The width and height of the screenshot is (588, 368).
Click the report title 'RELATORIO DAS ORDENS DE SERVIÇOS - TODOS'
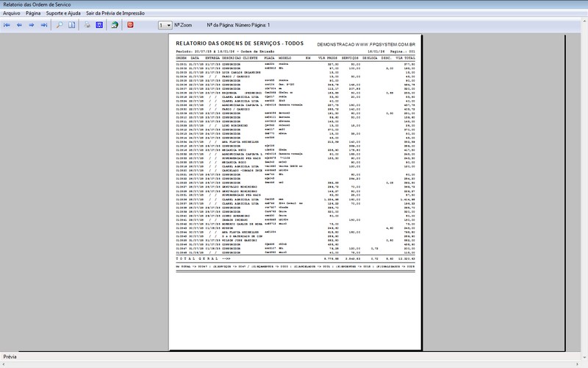coord(240,43)
